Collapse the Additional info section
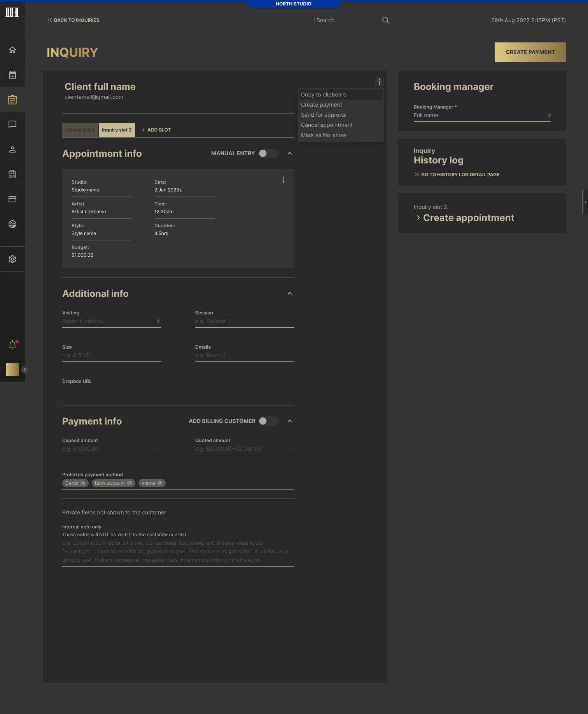Image resolution: width=588 pixels, height=714 pixels. (290, 293)
